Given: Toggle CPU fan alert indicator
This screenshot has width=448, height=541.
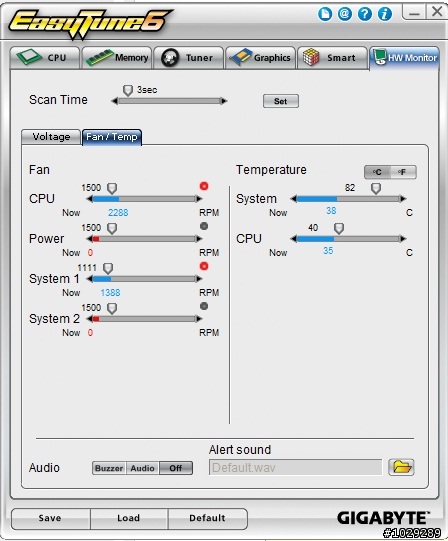Looking at the screenshot, I should [x=204, y=186].
